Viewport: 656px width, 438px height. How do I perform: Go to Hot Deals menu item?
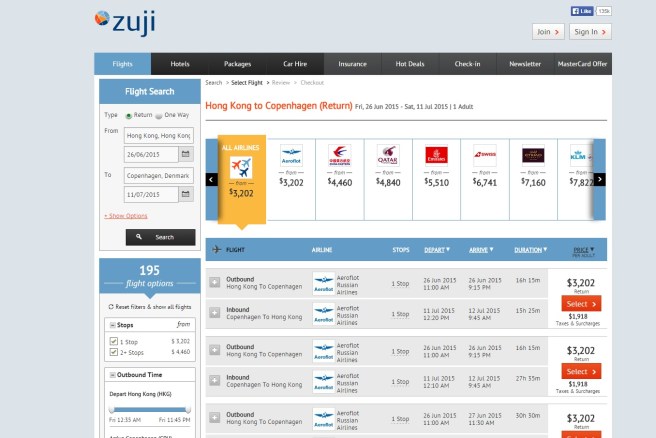pos(409,64)
